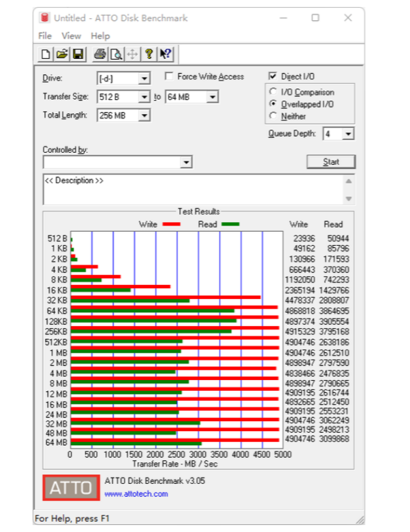The height and width of the screenshot is (532, 410).
Task: Click write value 23936
Action: [x=304, y=239]
